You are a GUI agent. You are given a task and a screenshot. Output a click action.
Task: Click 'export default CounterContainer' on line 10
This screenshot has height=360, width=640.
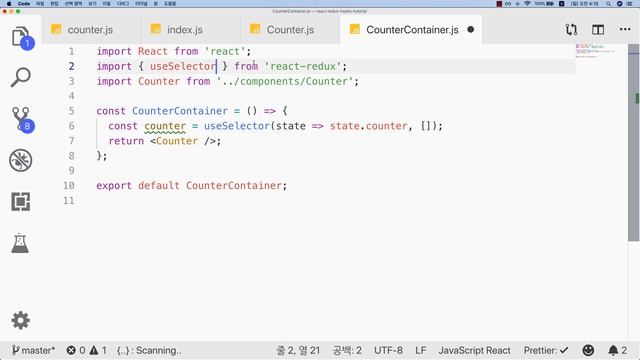[189, 186]
